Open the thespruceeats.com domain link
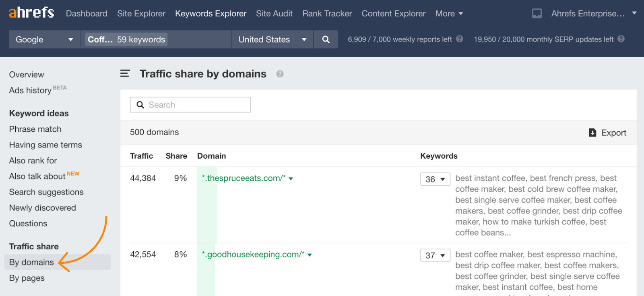 [x=244, y=178]
